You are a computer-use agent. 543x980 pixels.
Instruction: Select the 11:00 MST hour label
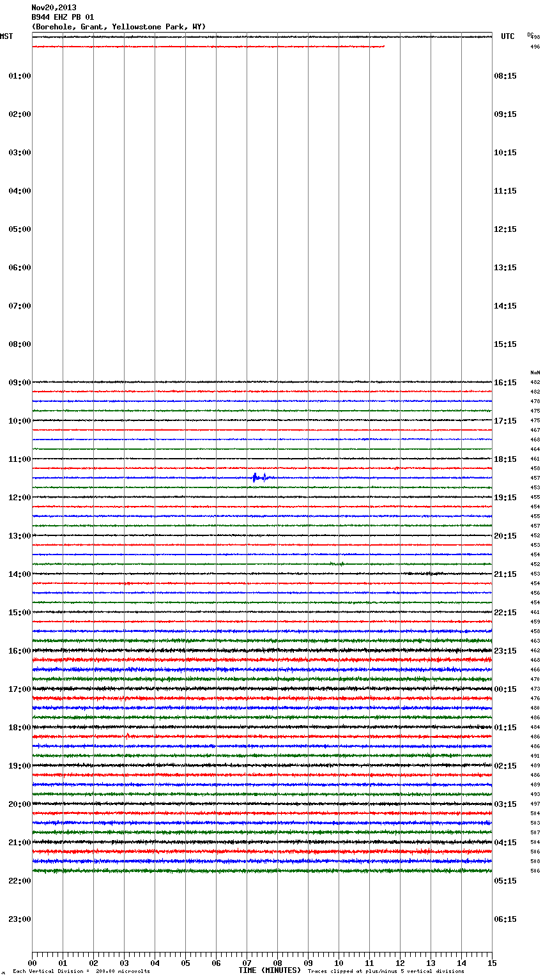(20, 459)
